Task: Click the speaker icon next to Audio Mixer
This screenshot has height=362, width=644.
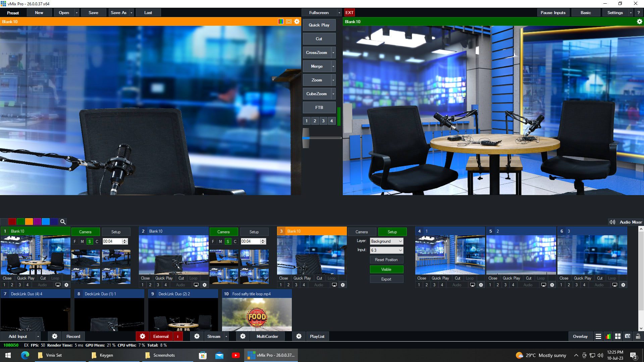Action: [612, 222]
